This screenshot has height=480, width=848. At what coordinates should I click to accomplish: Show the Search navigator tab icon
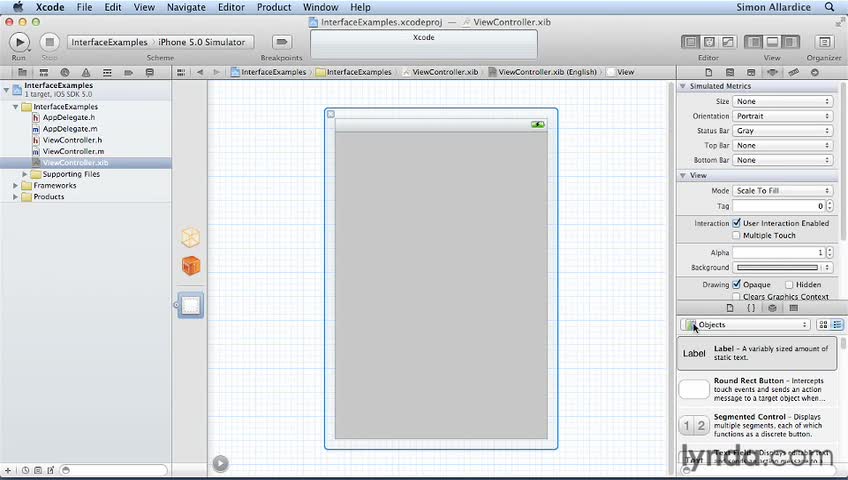pyautogui.click(x=65, y=72)
